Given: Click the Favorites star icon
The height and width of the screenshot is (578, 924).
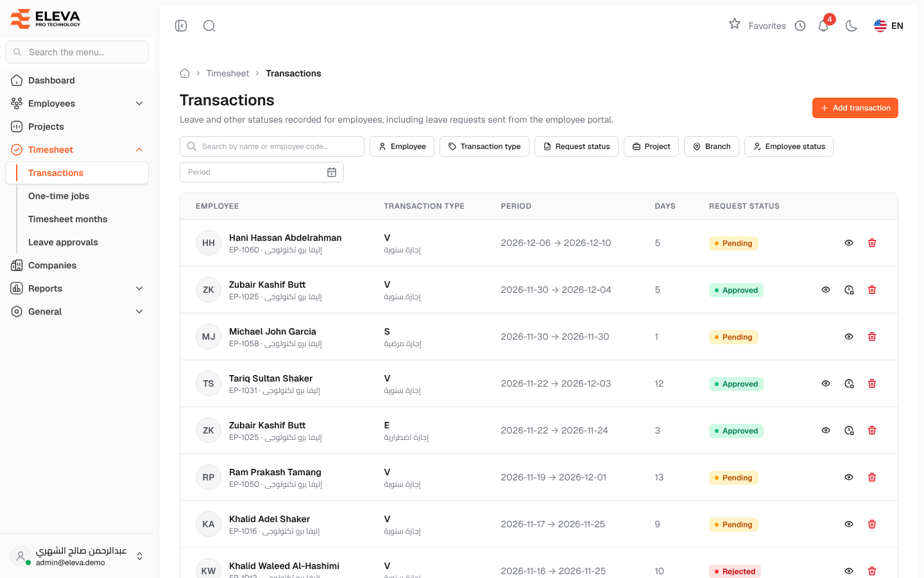Looking at the screenshot, I should (735, 24).
